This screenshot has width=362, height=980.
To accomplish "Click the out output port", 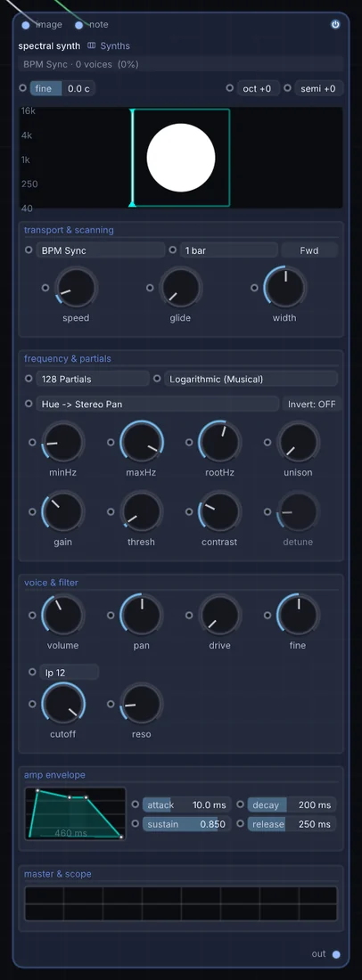I will coord(336,954).
